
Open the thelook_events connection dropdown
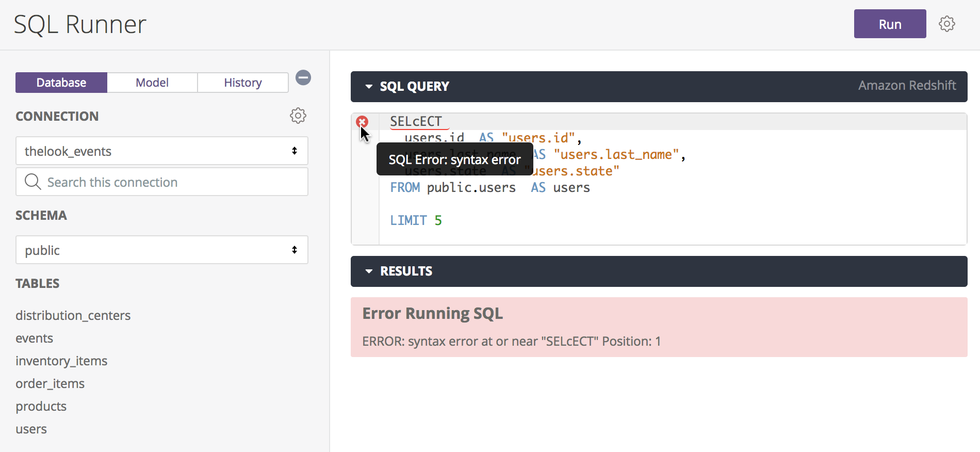pos(161,151)
